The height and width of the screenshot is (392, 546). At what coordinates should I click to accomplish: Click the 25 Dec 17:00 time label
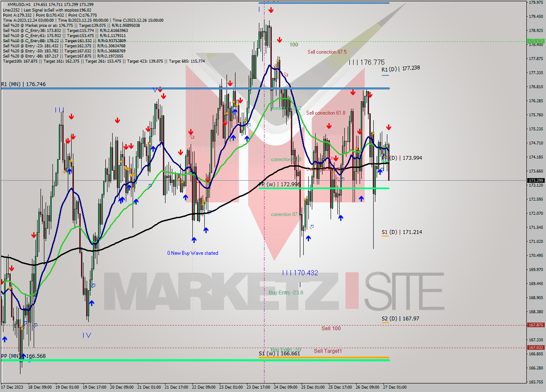(x=340, y=387)
